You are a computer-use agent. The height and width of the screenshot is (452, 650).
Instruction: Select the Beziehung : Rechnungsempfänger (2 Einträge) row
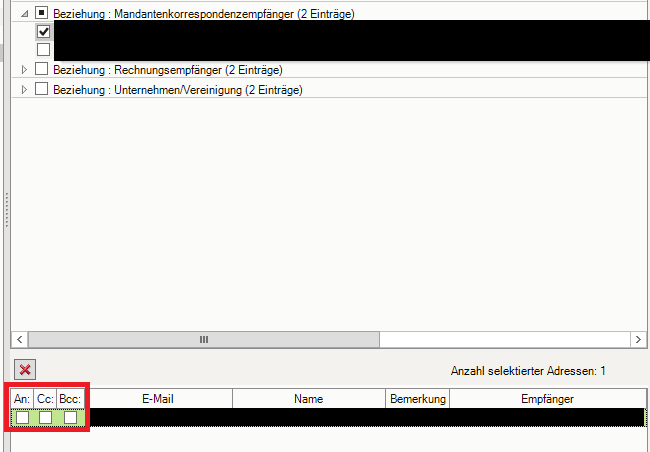pyautogui.click(x=330, y=69)
